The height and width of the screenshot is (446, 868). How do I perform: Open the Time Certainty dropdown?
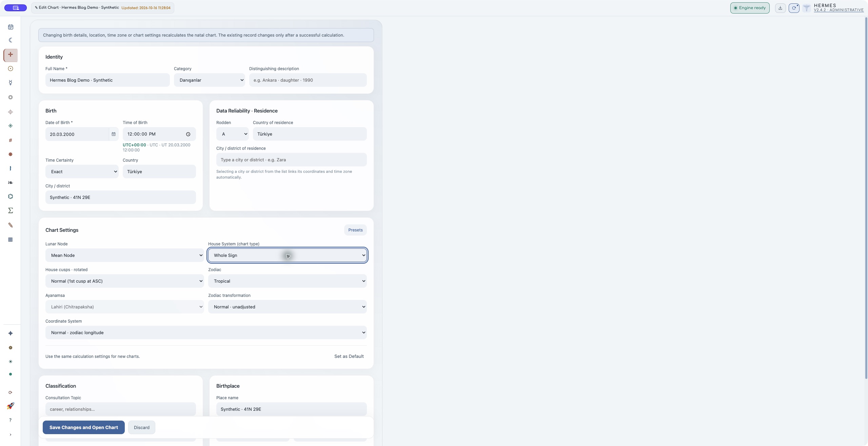82,171
